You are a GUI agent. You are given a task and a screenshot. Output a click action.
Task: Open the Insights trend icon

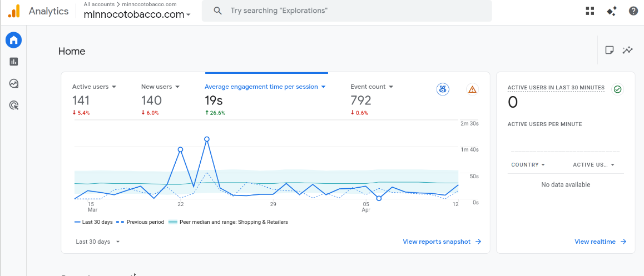coord(627,50)
